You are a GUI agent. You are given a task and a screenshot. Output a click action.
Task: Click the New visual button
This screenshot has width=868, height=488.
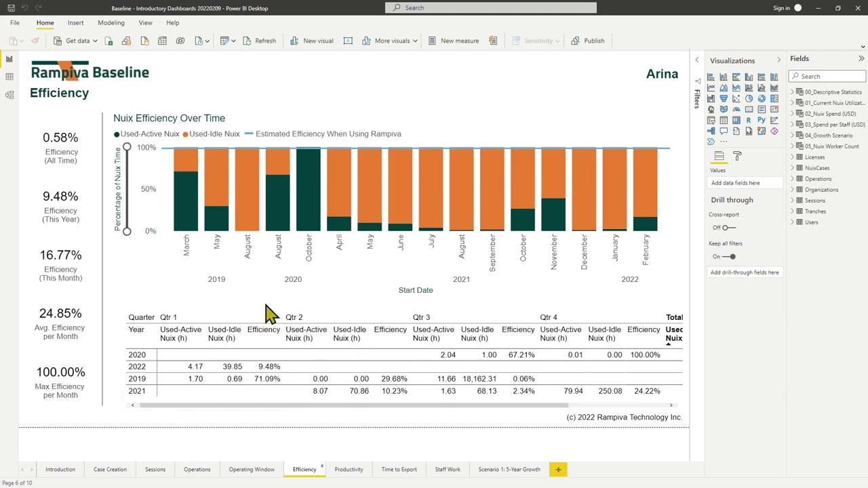pyautogui.click(x=312, y=41)
